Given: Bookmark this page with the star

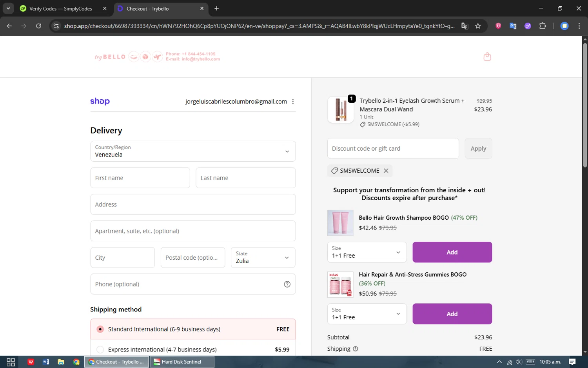Looking at the screenshot, I should coord(478,26).
